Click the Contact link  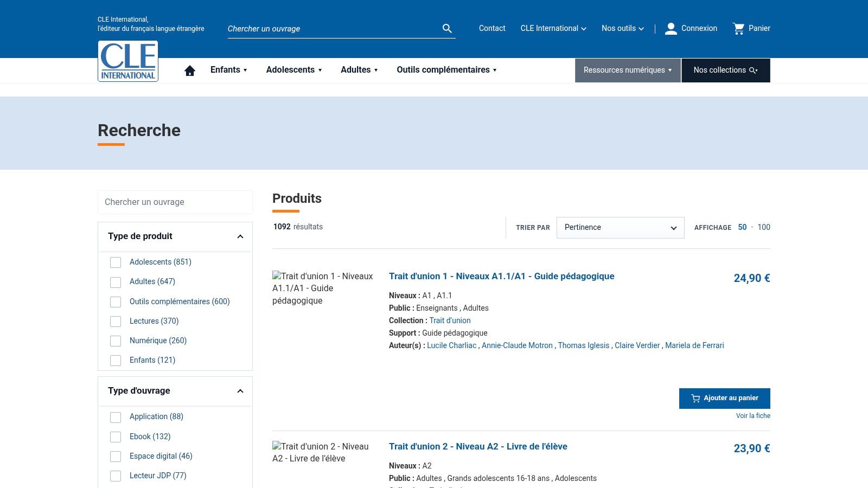(x=492, y=28)
